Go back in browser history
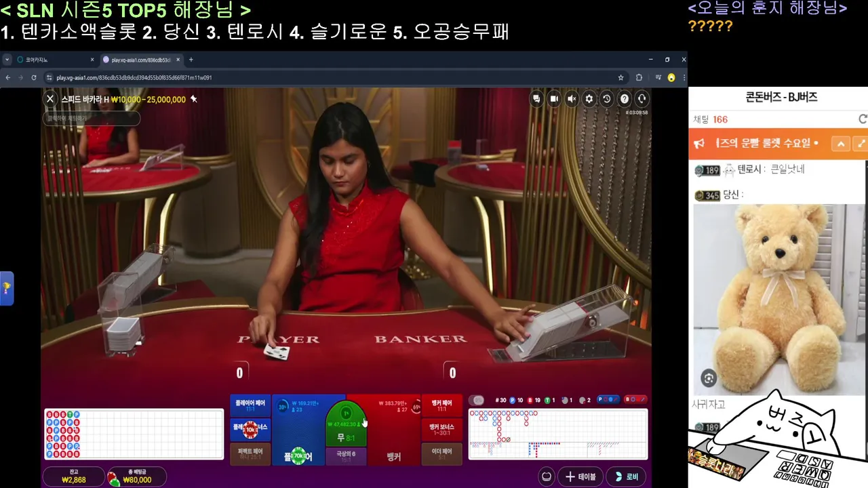 tap(8, 77)
